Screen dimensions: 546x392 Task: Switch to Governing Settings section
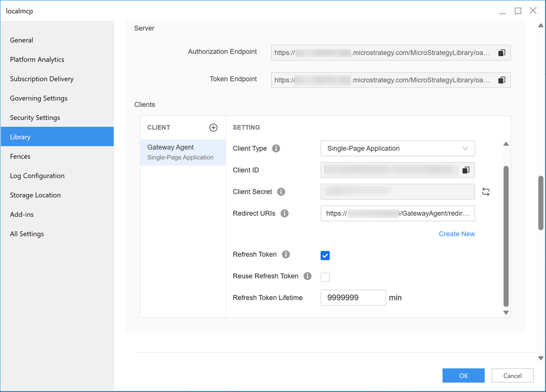click(39, 98)
